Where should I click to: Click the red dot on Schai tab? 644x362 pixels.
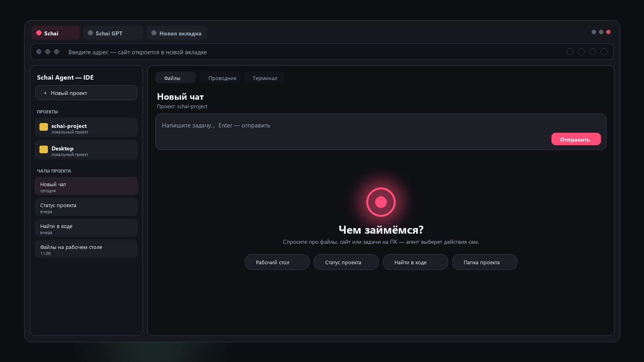click(39, 33)
